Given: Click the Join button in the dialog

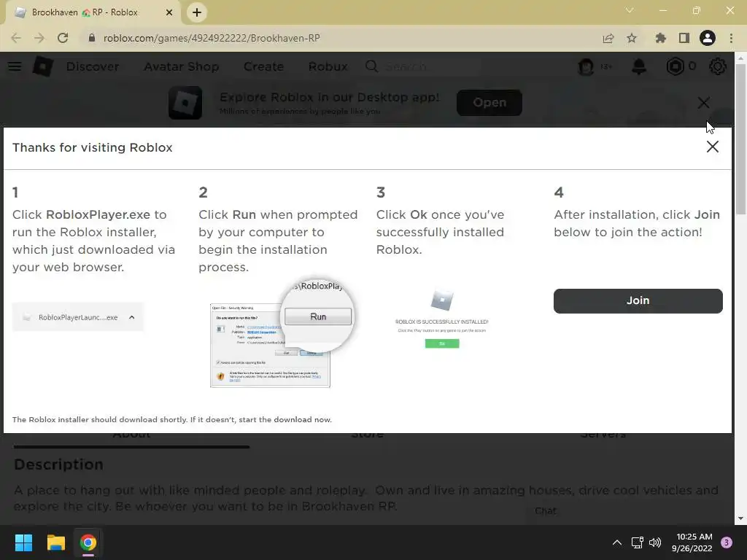Looking at the screenshot, I should click(638, 300).
